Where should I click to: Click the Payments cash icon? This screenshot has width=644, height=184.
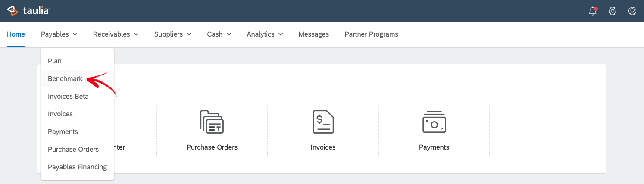coord(434,122)
